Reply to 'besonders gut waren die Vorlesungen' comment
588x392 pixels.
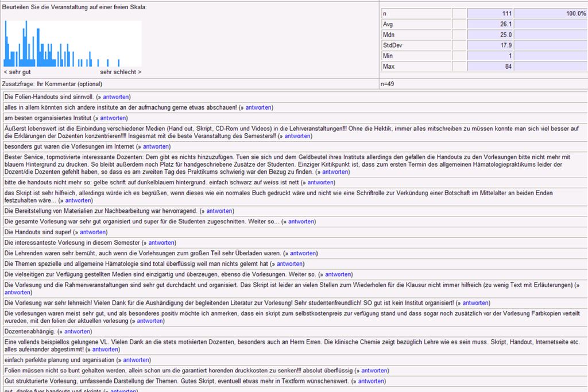(156, 146)
